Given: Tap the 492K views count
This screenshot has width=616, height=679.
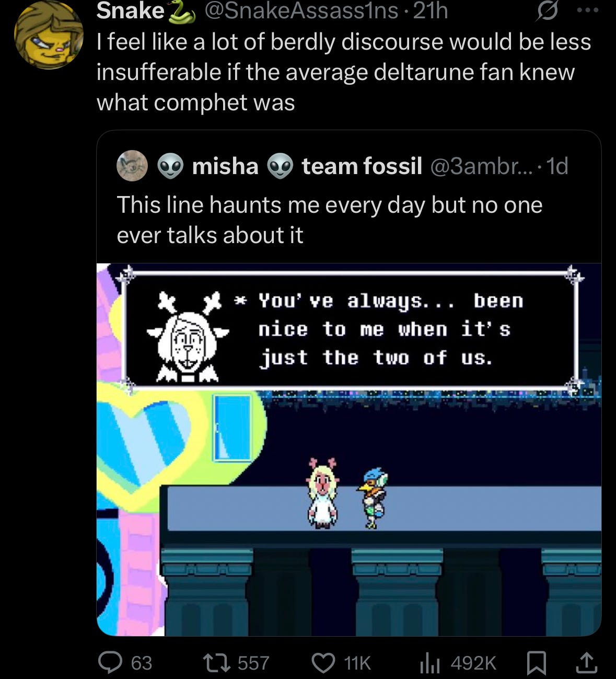Looking at the screenshot, I should (473, 663).
